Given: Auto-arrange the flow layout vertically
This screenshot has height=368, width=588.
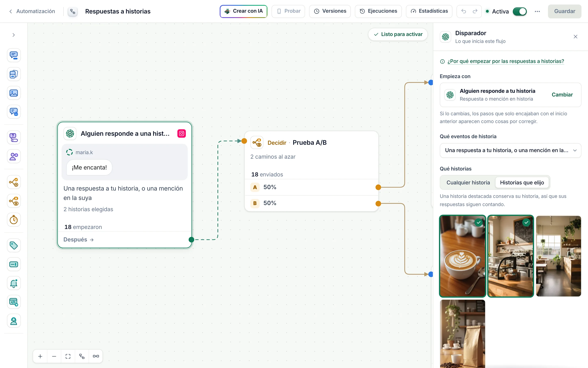Looking at the screenshot, I should (82, 356).
